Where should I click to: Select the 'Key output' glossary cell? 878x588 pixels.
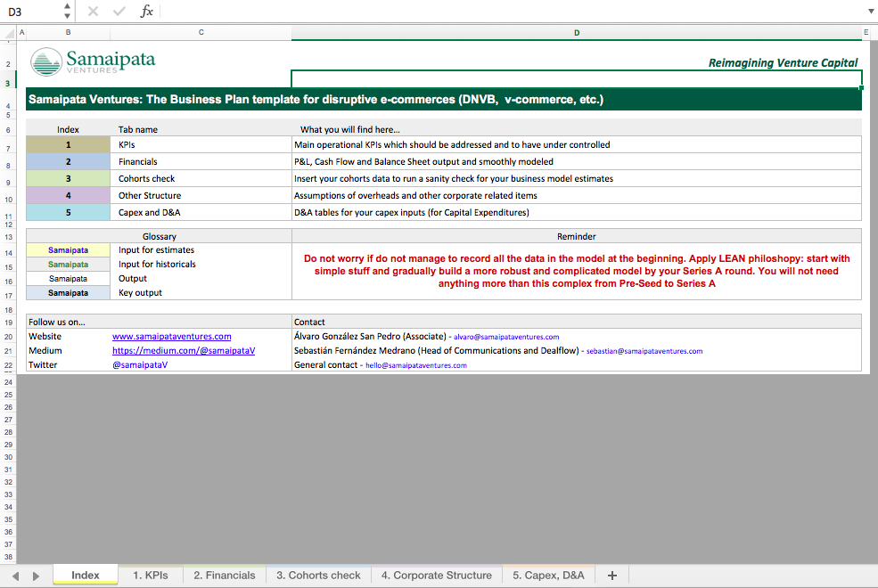click(x=201, y=292)
